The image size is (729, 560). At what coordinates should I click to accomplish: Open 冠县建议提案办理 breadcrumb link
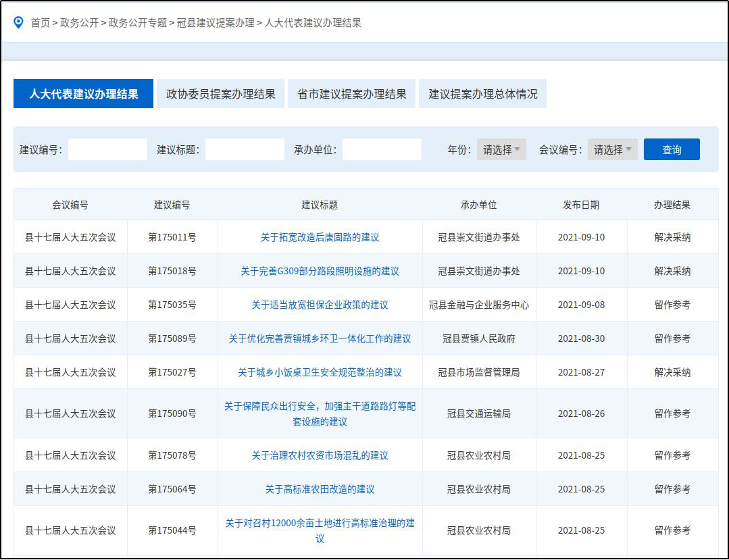[216, 23]
